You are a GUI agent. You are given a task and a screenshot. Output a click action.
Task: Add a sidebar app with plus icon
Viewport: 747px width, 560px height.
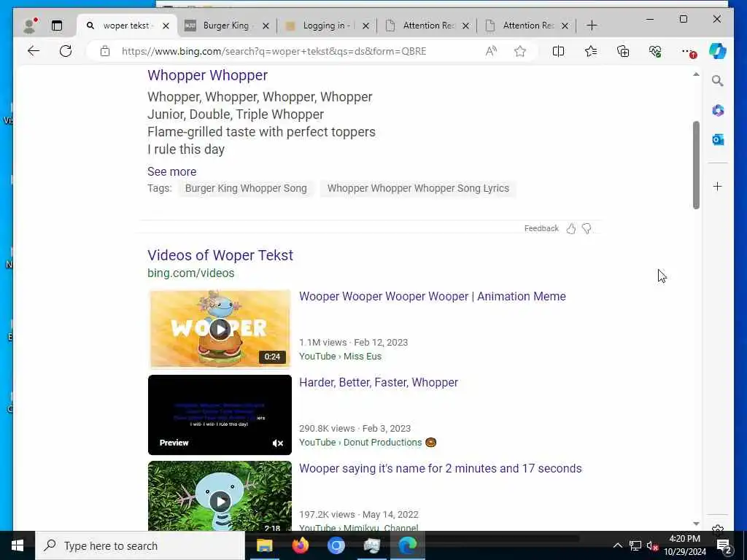coord(718,186)
